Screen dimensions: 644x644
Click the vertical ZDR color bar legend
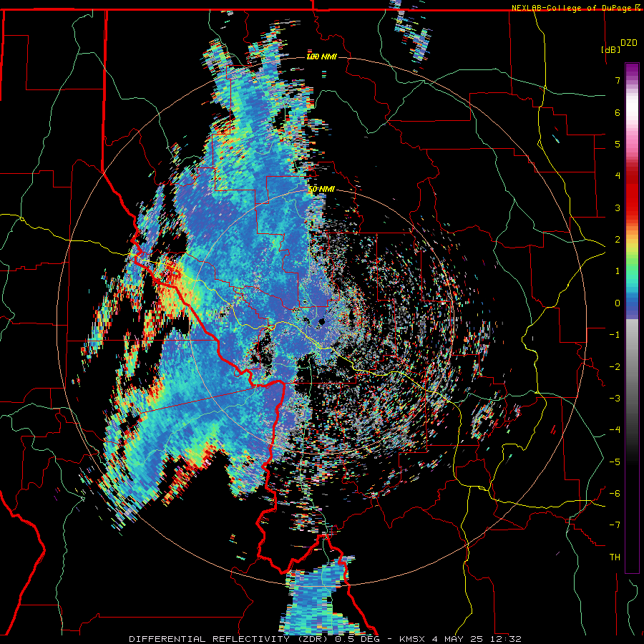pos(632,318)
